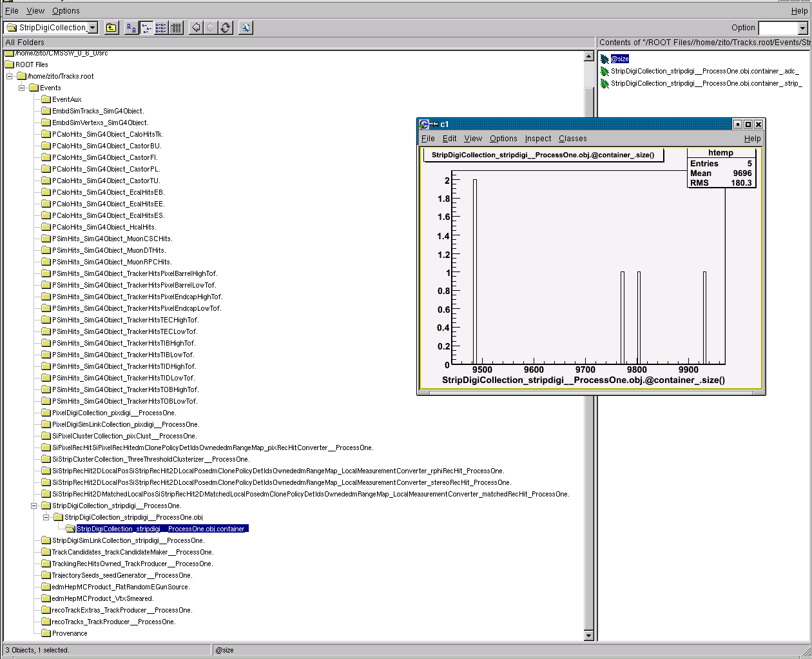Switch to large icons view mode
Viewport: 812px width, 659px height.
[131, 28]
